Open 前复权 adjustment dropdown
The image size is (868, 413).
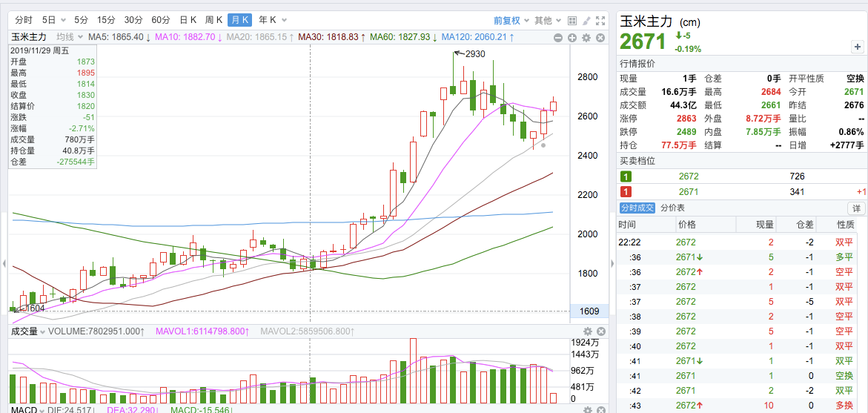pyautogui.click(x=511, y=21)
